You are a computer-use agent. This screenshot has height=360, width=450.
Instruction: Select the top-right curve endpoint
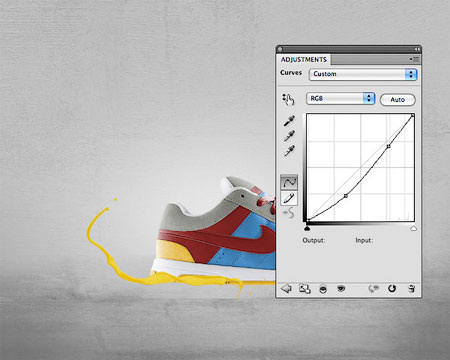[x=413, y=115]
